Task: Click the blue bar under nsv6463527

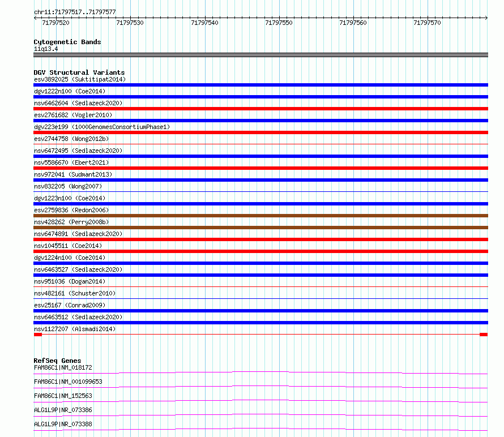Action: pyautogui.click(x=260, y=275)
